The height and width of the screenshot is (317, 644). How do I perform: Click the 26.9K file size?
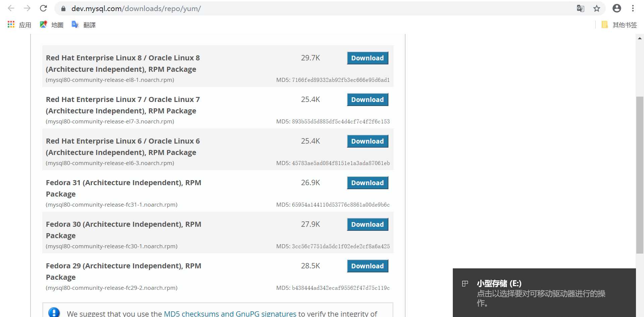(310, 183)
